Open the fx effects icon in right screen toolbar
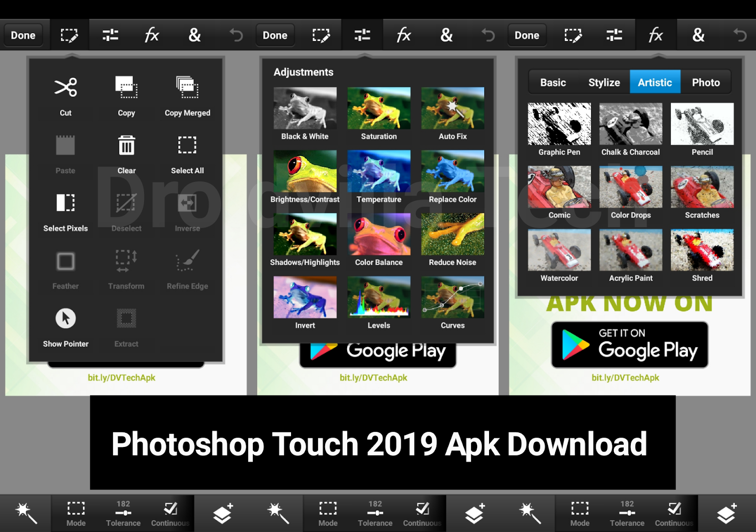The image size is (756, 532). coord(656,35)
